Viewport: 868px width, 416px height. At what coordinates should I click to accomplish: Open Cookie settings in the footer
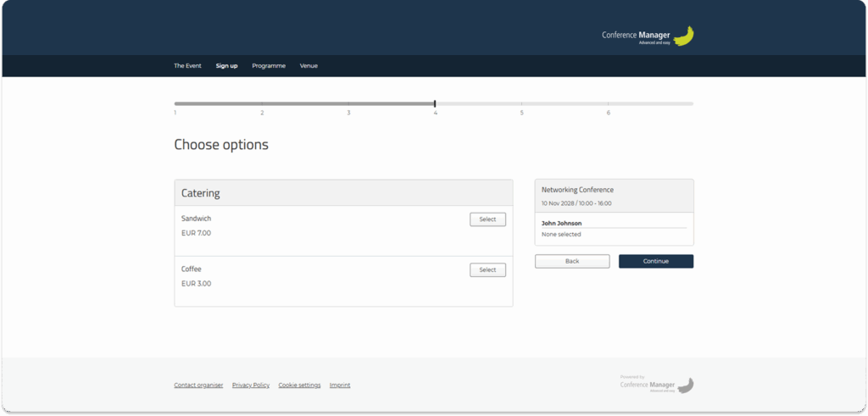click(299, 385)
